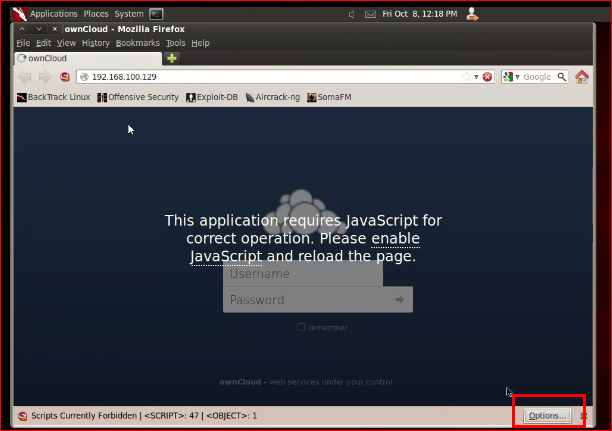This screenshot has width=612, height=431.
Task: Click the window roll-down arrow
Action: [39, 29]
